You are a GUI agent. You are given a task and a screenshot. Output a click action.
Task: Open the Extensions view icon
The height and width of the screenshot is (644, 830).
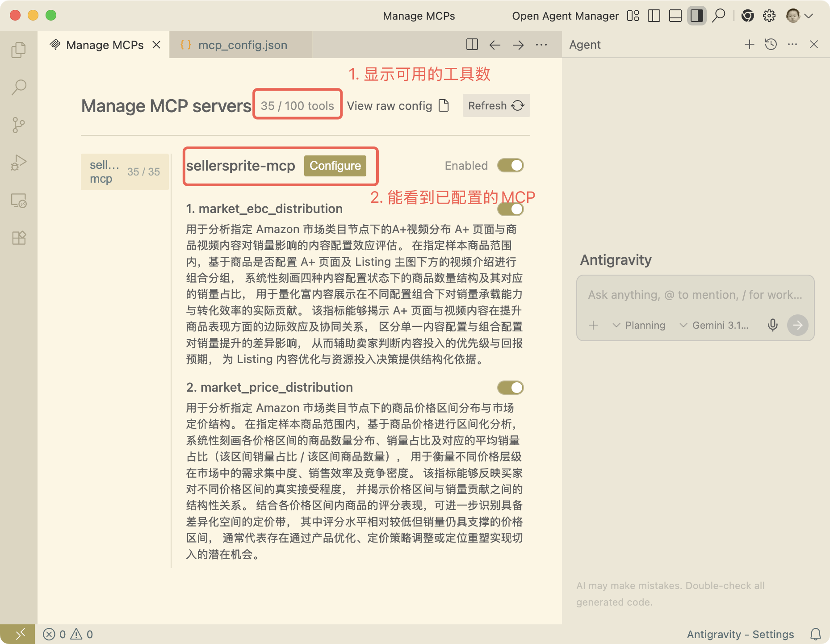[x=19, y=238]
